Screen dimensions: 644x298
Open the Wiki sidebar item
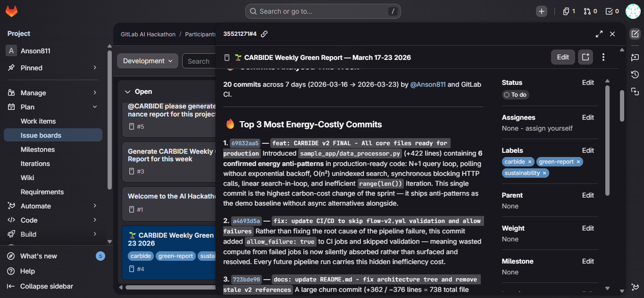53,178
